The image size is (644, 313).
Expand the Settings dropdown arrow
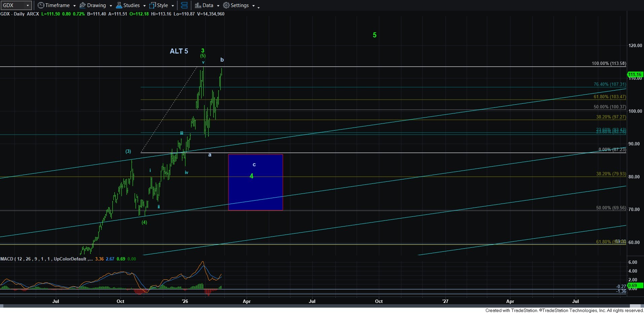253,6
